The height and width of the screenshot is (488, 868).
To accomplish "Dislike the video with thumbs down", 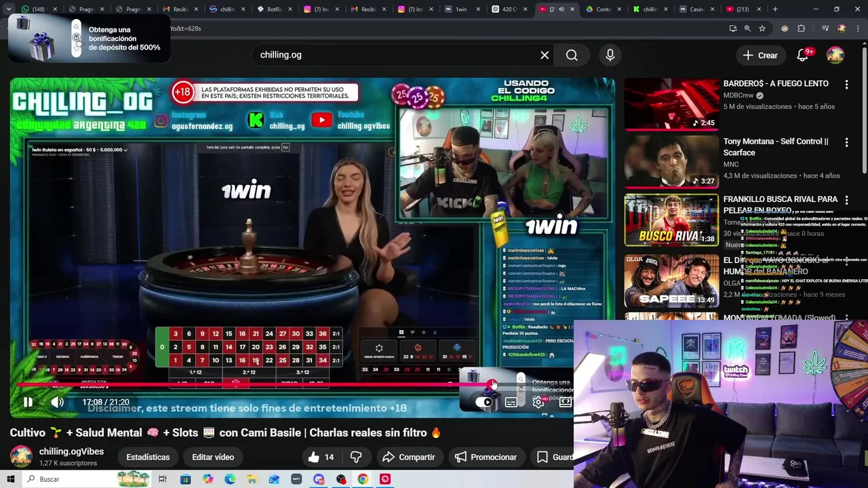I will point(355,457).
